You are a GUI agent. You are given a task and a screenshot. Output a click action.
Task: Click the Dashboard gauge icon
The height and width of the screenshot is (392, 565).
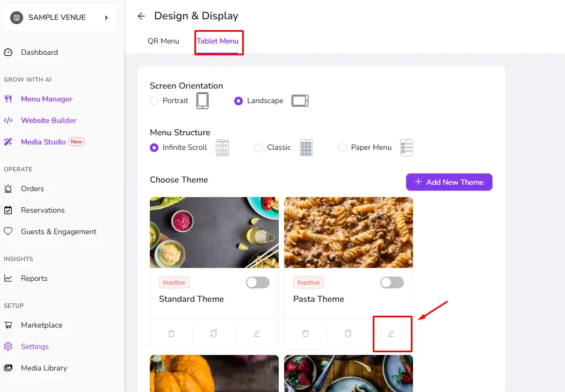(x=8, y=52)
